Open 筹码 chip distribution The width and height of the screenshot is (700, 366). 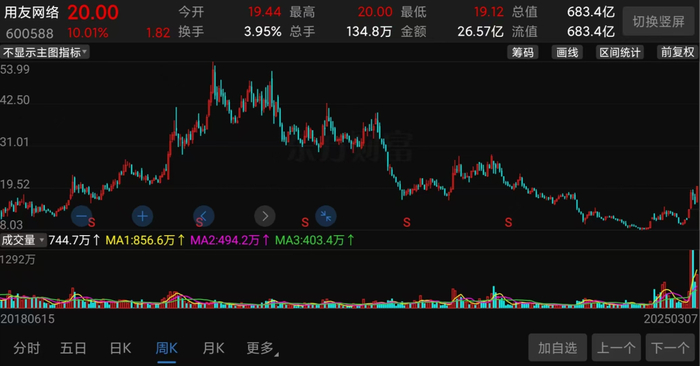(523, 52)
